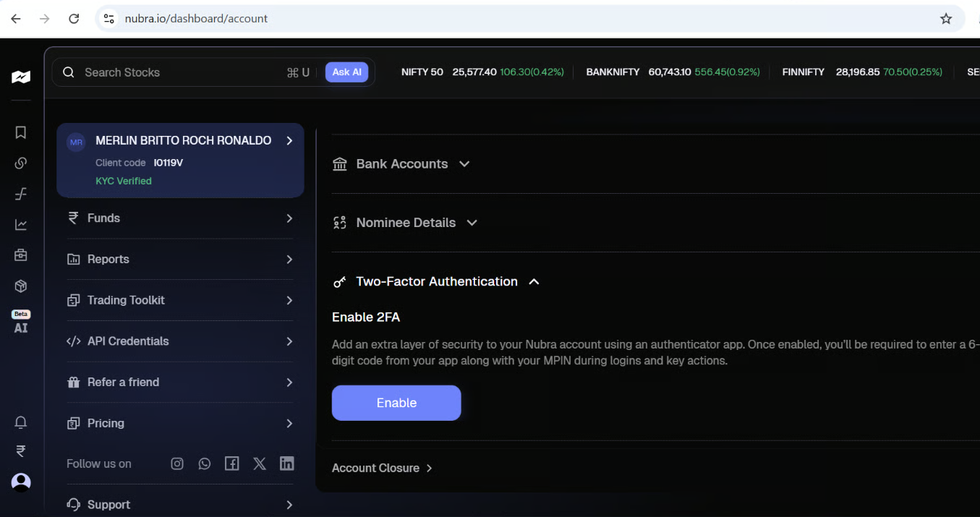Click the user profile avatar icon

21,482
